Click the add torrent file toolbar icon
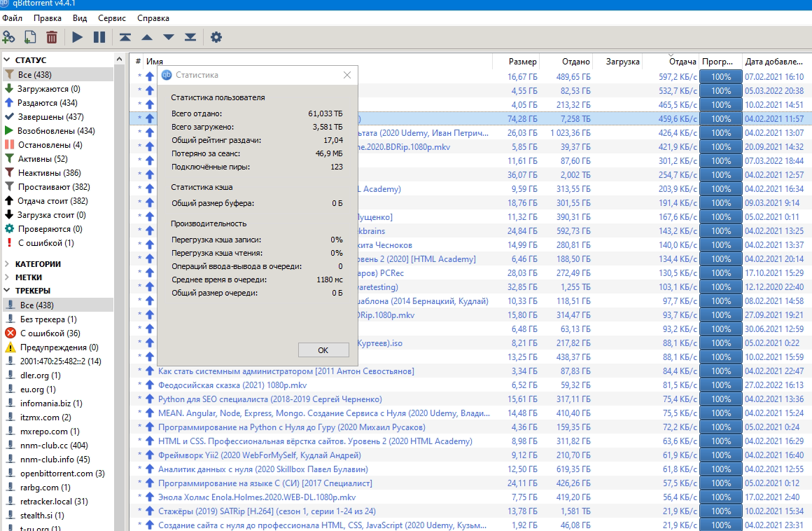This screenshot has width=812, height=531. click(x=30, y=37)
